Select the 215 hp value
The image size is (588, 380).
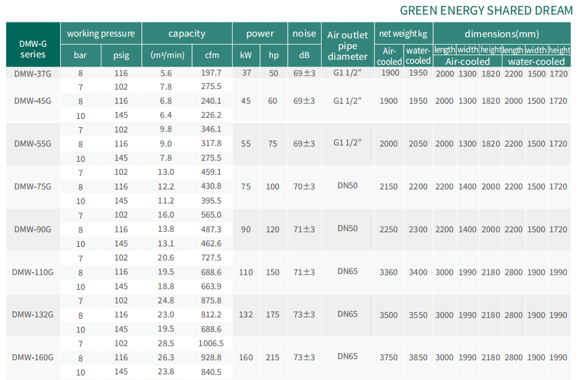(x=273, y=357)
